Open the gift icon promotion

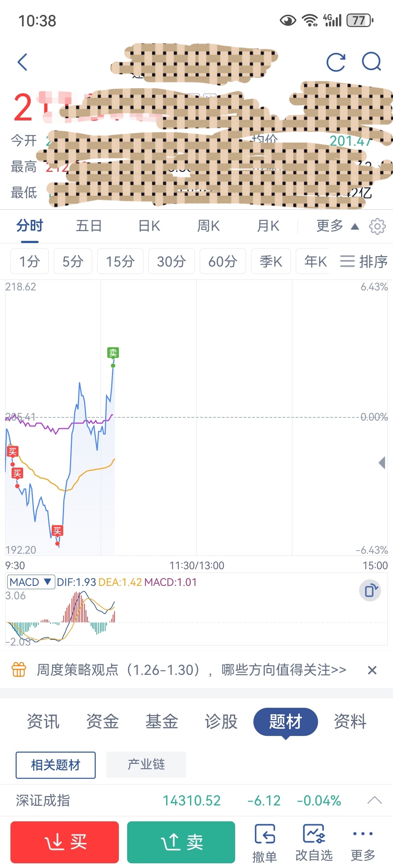(19, 670)
